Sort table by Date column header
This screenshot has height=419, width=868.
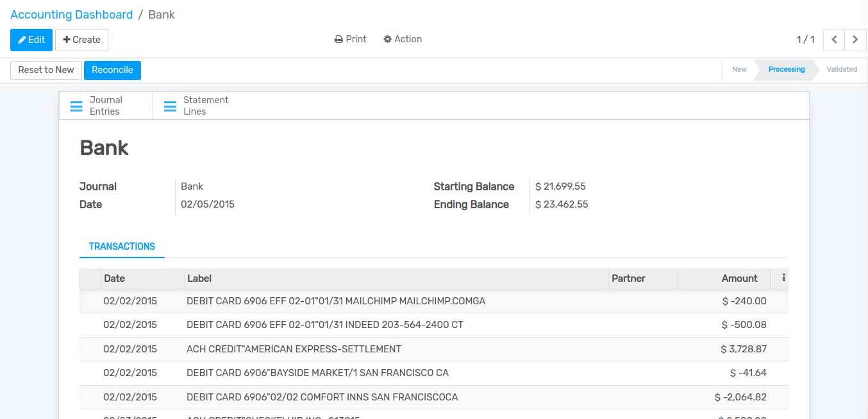pos(115,279)
